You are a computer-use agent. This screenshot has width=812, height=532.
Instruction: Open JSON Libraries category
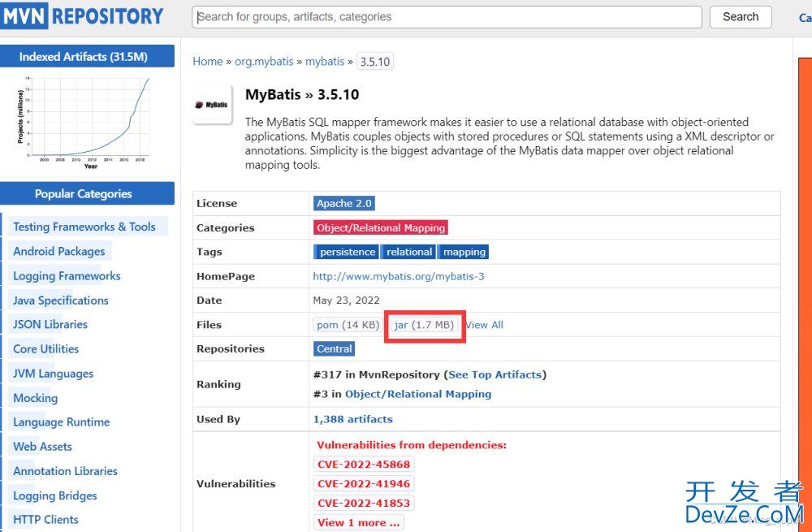50,324
